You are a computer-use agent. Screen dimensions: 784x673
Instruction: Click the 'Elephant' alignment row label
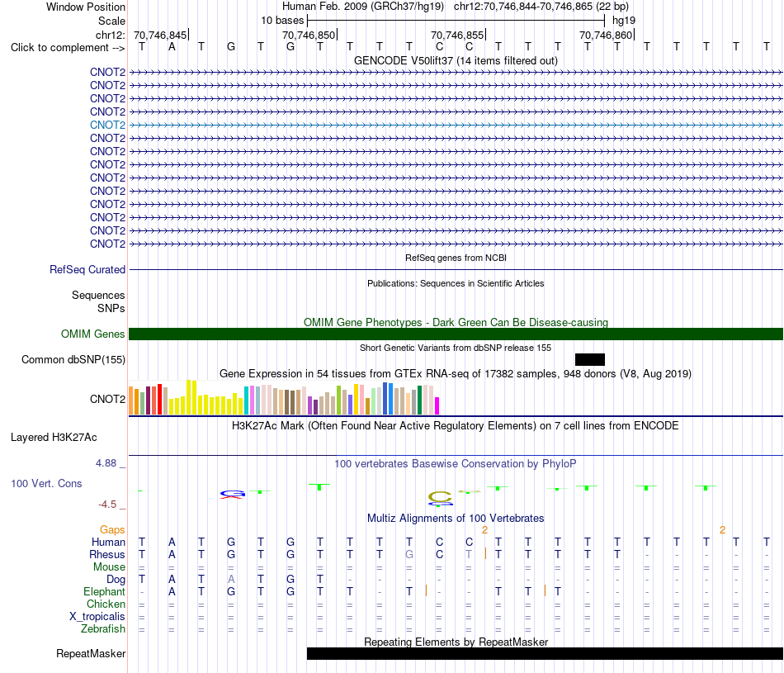(x=104, y=592)
